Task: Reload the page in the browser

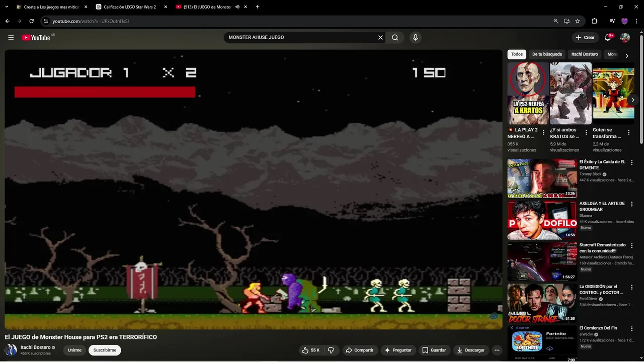Action: pos(31,21)
